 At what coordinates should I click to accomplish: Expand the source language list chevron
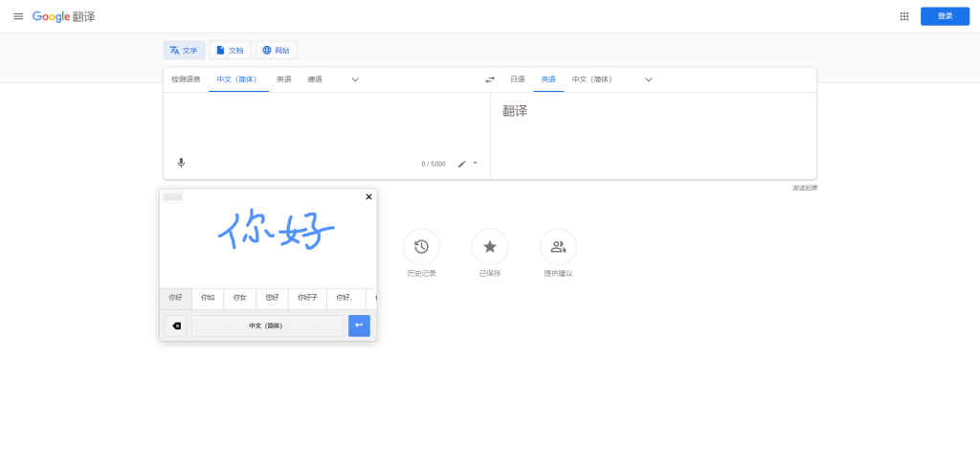click(355, 79)
